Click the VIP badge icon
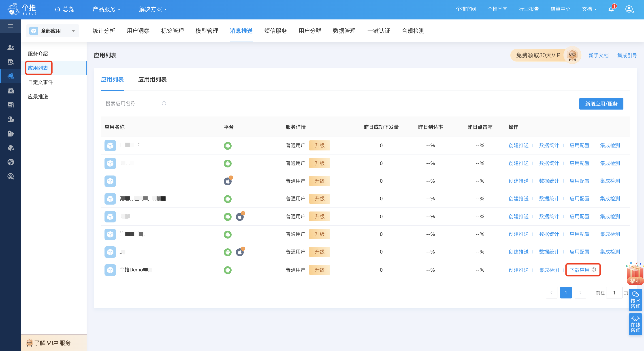The width and height of the screenshot is (644, 351). (572, 55)
